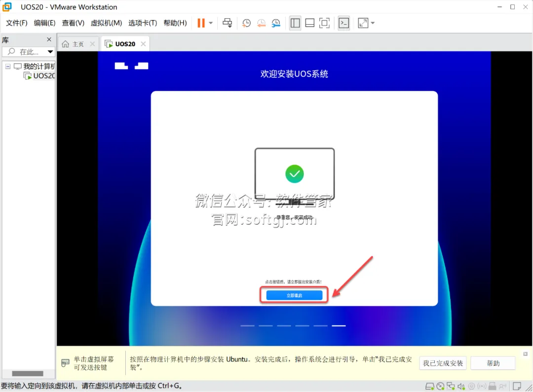Viewport: 533px width, 392px height.
Task: Open the 帮助(H) menu
Action: click(x=175, y=23)
